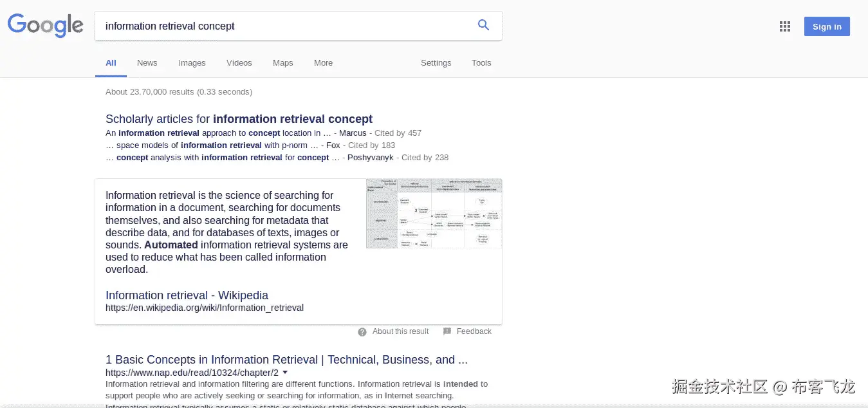The width and height of the screenshot is (868, 408).
Task: Click the featured snippet diagram thumbnail
Action: (x=434, y=214)
